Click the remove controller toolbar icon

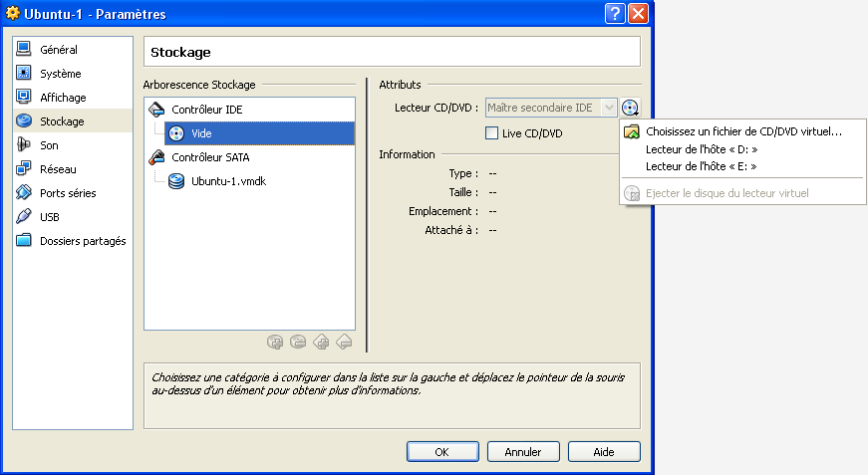(x=345, y=342)
